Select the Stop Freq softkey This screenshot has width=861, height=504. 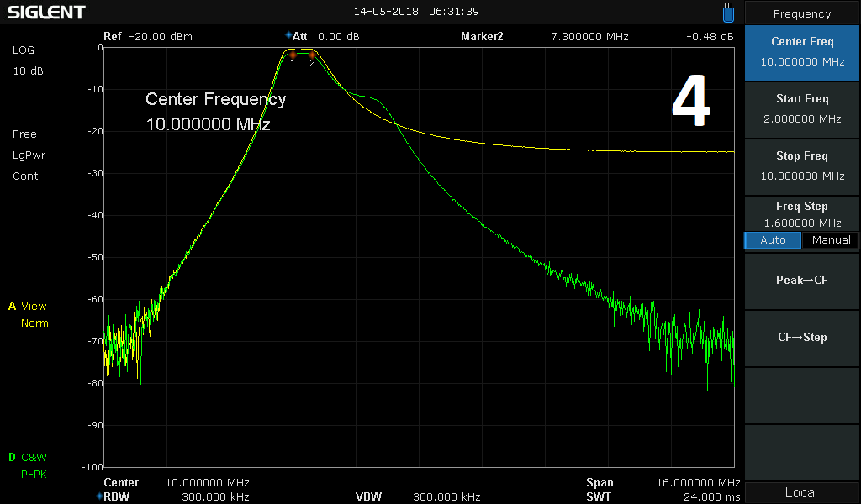[x=802, y=165]
